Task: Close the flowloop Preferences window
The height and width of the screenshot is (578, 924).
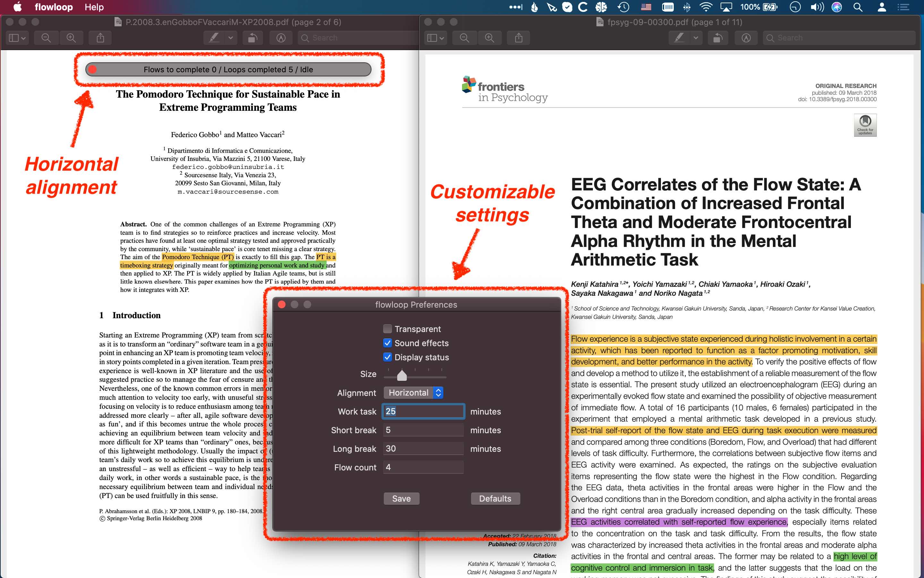Action: coord(282,304)
